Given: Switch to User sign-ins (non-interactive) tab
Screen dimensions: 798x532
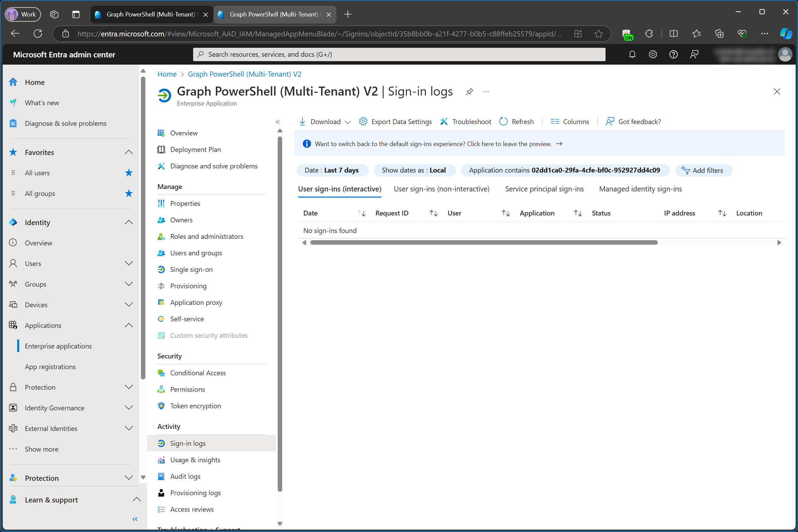Looking at the screenshot, I should 442,189.
